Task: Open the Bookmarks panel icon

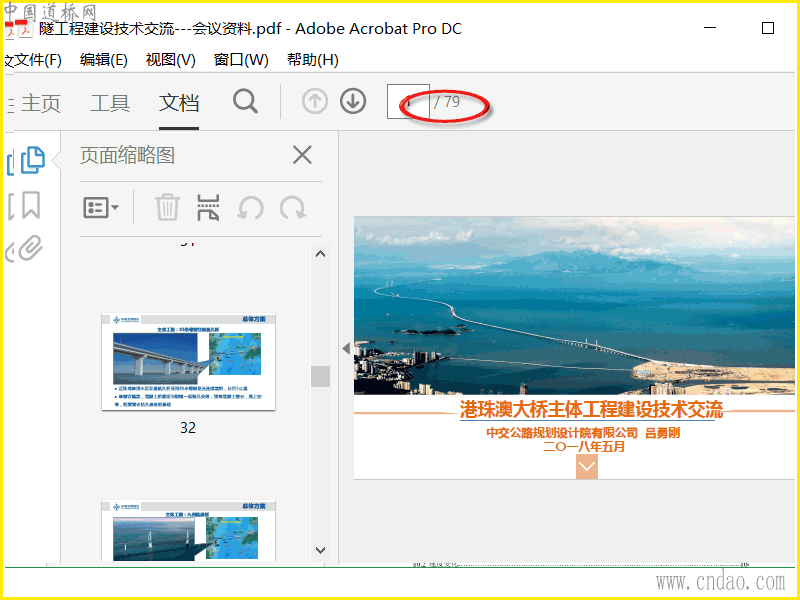Action: click(30, 205)
